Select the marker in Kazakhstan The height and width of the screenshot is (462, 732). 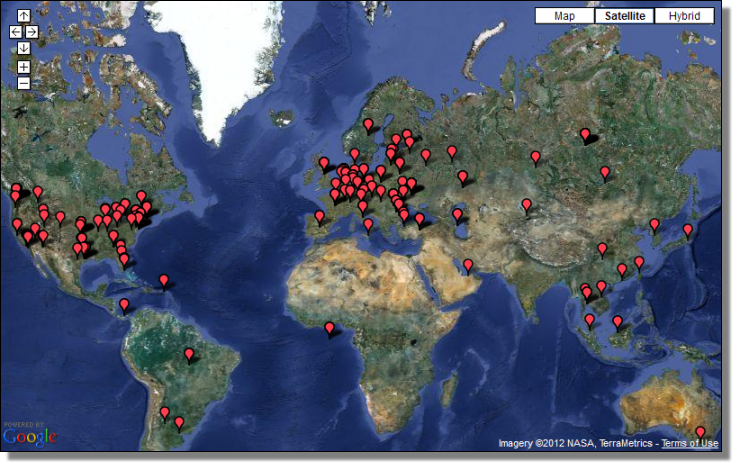tap(527, 206)
